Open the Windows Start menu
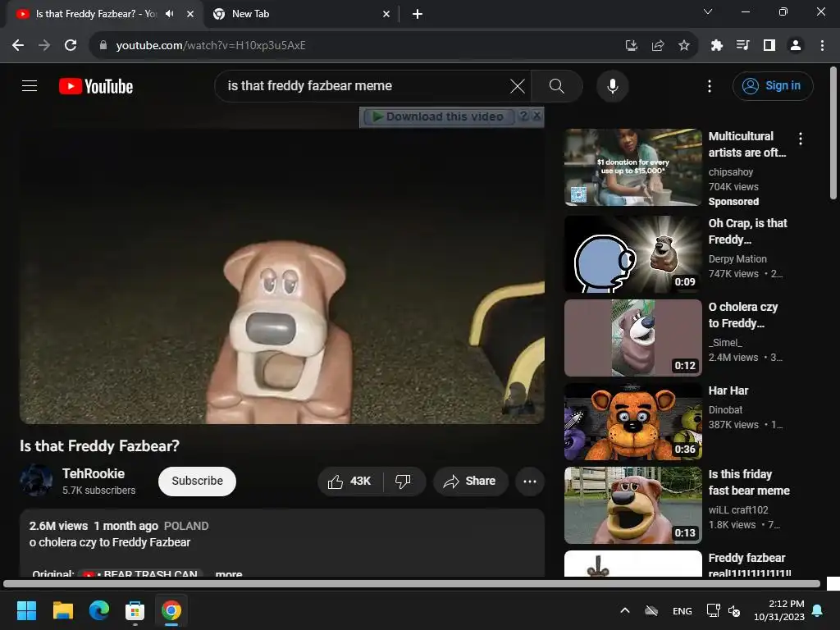The height and width of the screenshot is (630, 840). (x=26, y=610)
